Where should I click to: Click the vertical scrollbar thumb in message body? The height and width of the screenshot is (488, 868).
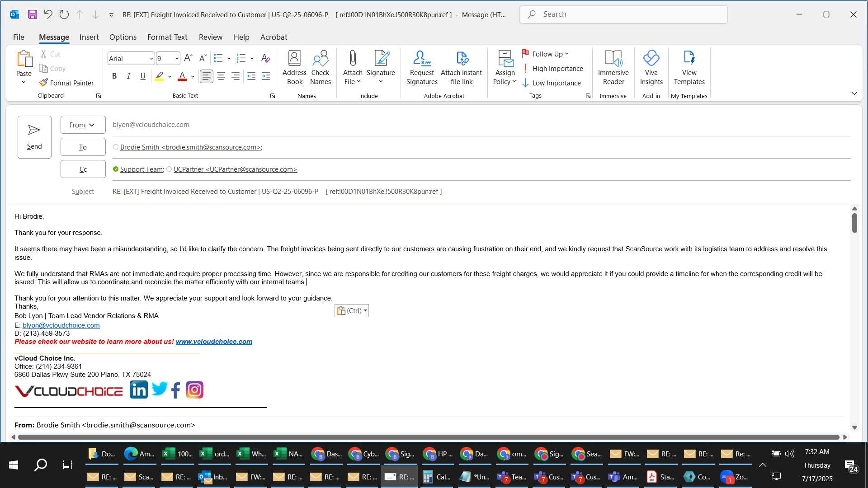pyautogui.click(x=854, y=223)
